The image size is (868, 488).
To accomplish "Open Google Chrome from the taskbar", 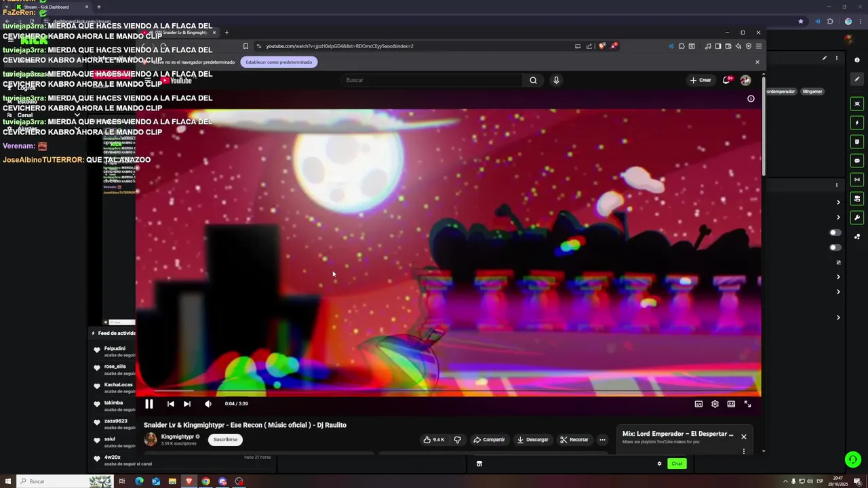I will (x=205, y=481).
